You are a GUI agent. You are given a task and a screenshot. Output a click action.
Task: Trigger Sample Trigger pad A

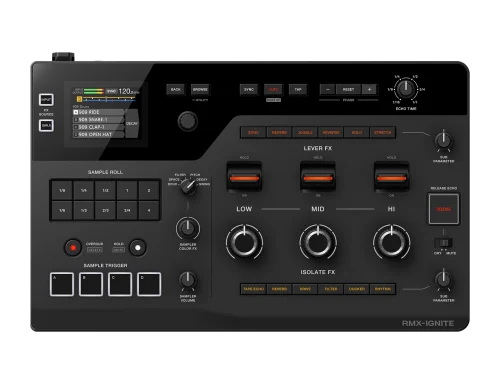coord(62,284)
